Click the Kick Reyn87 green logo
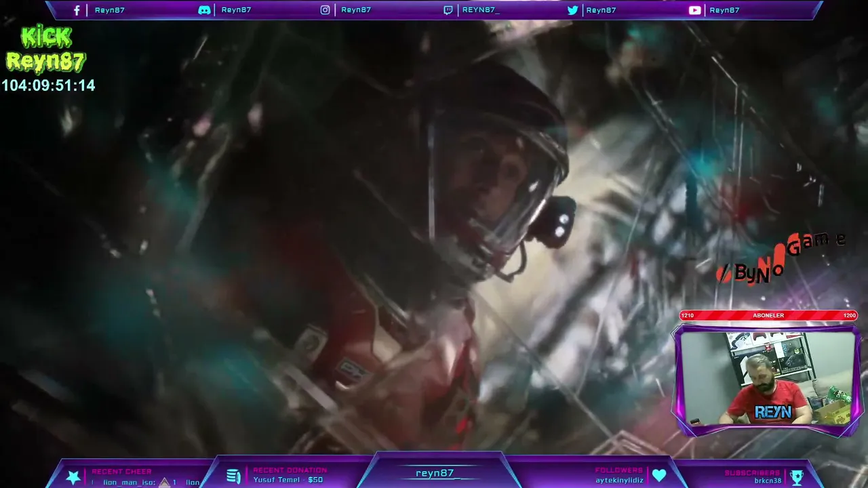 click(45, 49)
